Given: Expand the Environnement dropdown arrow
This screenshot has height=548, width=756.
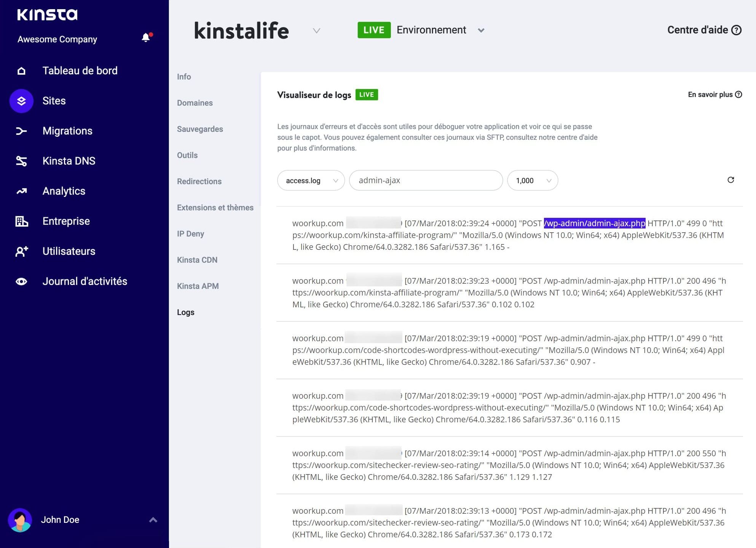Looking at the screenshot, I should (481, 30).
